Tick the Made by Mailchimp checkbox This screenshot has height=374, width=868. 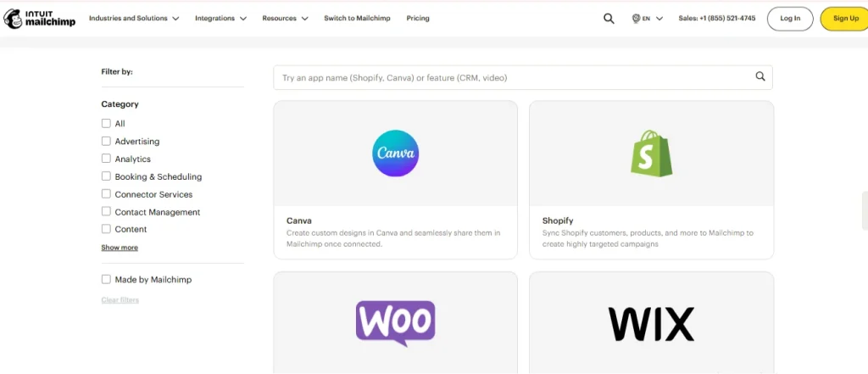click(106, 279)
